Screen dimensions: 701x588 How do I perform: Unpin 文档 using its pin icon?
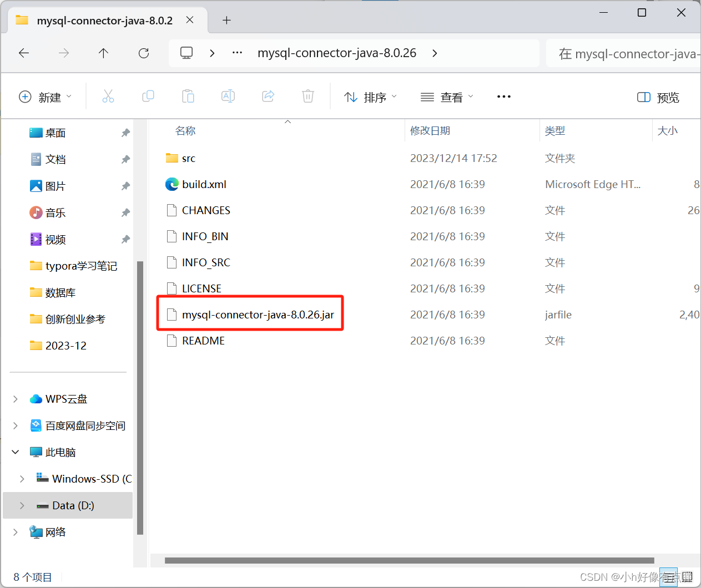point(125,159)
